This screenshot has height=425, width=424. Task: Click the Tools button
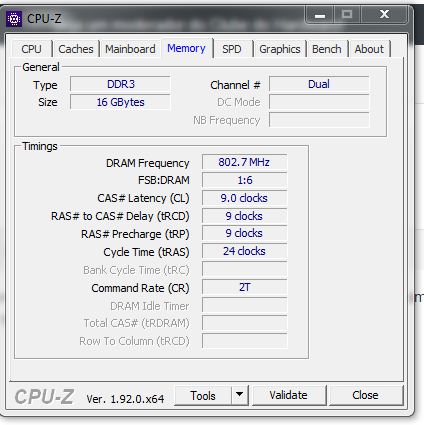(x=203, y=396)
